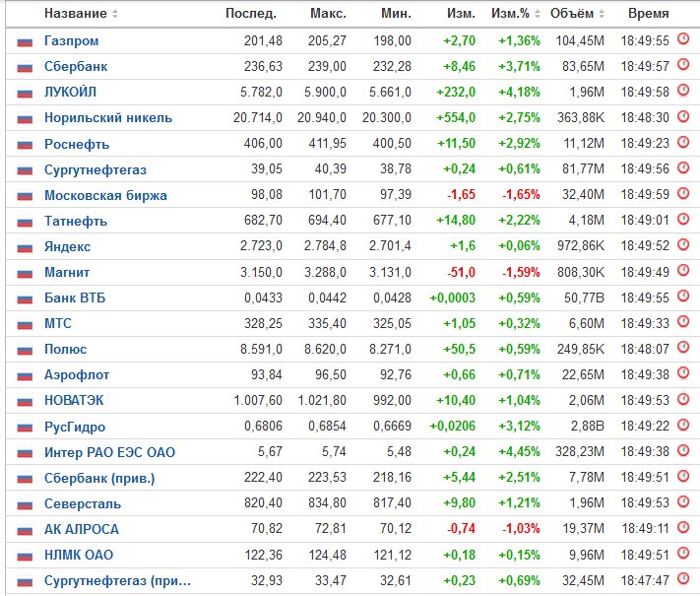Click the clock icon in Магнит row
The image size is (700, 596).
click(683, 270)
